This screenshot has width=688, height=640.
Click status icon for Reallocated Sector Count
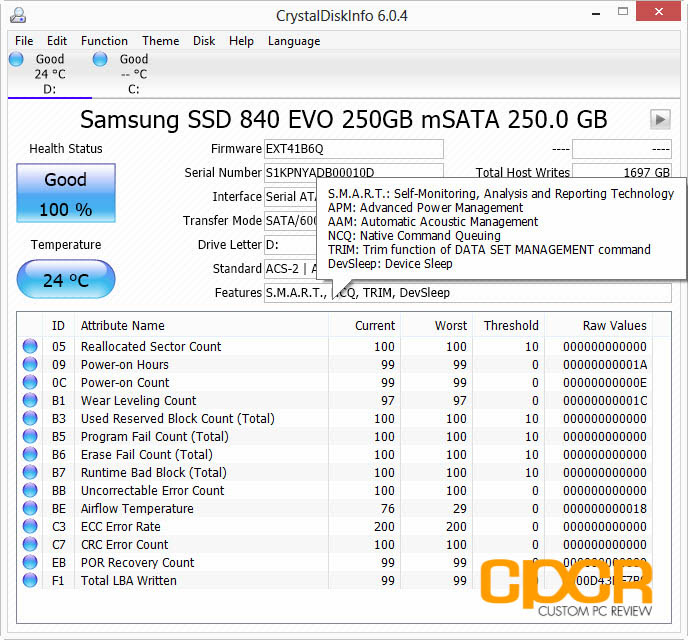click(x=30, y=346)
